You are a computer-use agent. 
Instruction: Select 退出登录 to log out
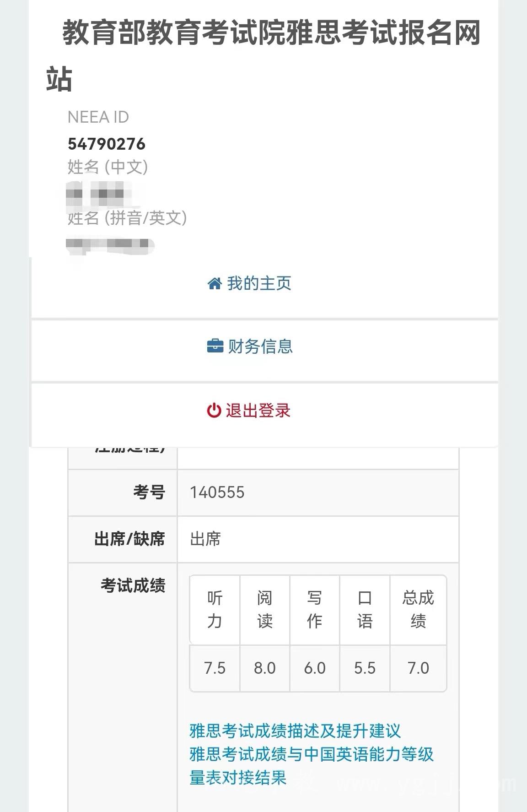coord(264,414)
